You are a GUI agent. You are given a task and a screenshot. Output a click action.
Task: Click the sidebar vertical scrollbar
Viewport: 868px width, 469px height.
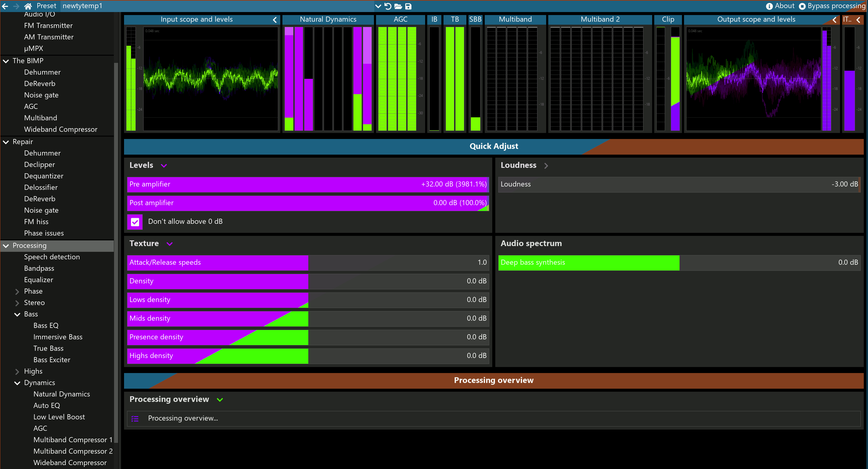116,252
